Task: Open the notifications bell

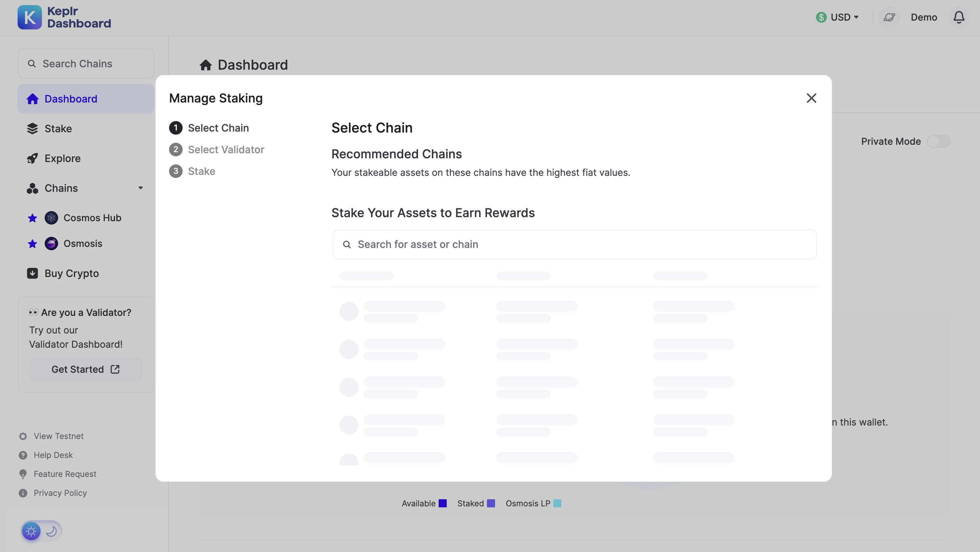Action: coord(959,17)
